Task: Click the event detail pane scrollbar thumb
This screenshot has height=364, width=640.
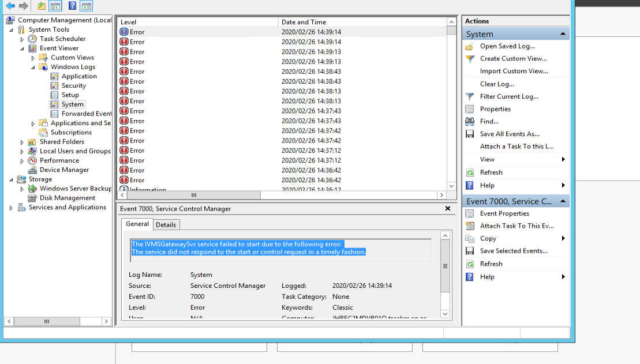Action: coord(445,266)
